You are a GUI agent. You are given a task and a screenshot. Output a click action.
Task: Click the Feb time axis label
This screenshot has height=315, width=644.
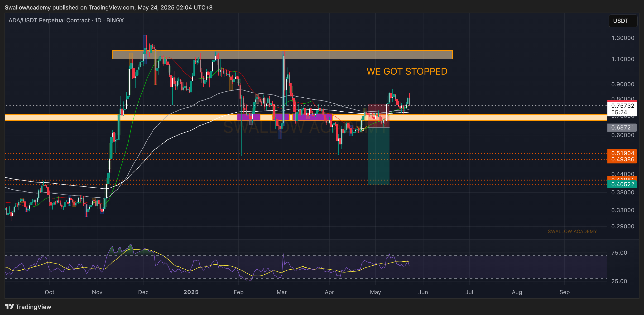click(239, 292)
